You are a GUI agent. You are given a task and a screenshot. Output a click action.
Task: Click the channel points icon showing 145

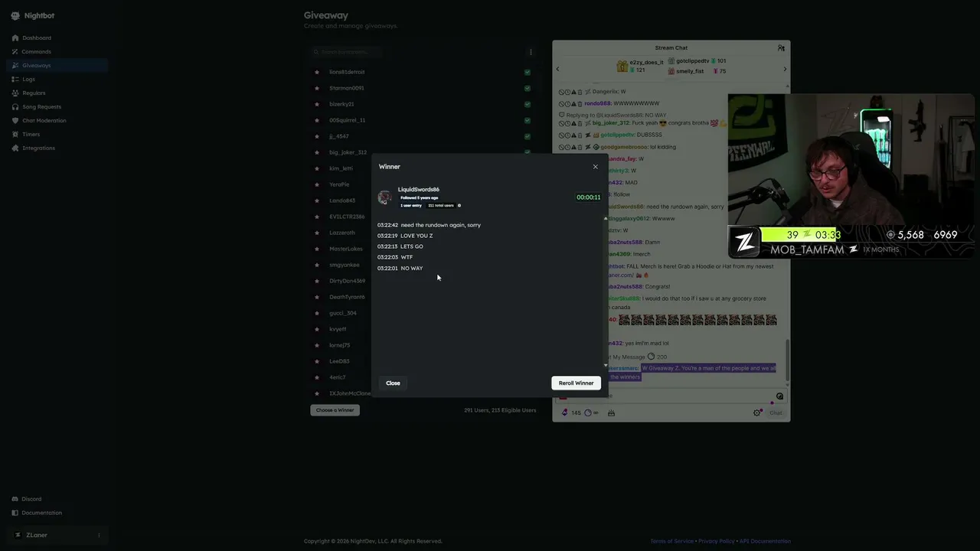(565, 412)
